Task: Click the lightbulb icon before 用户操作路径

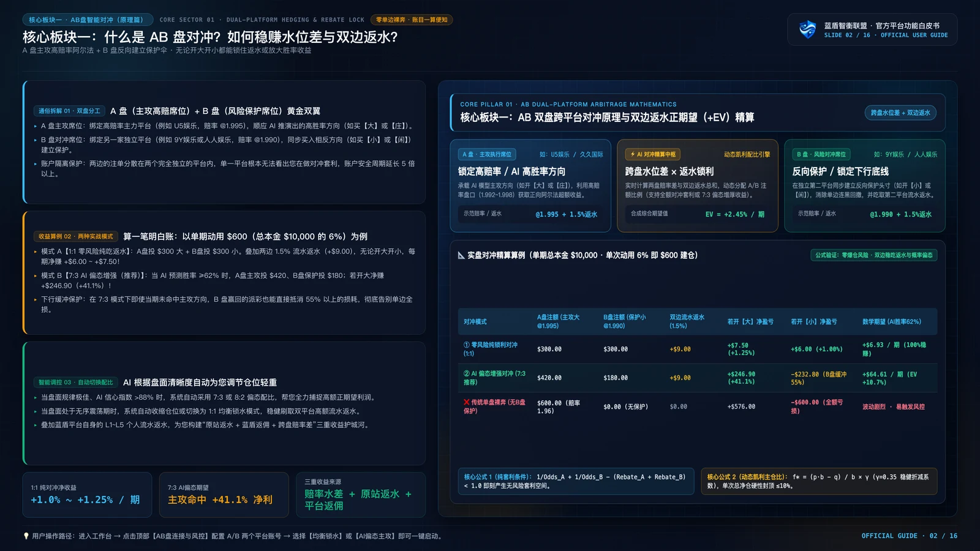Action: [x=26, y=536]
